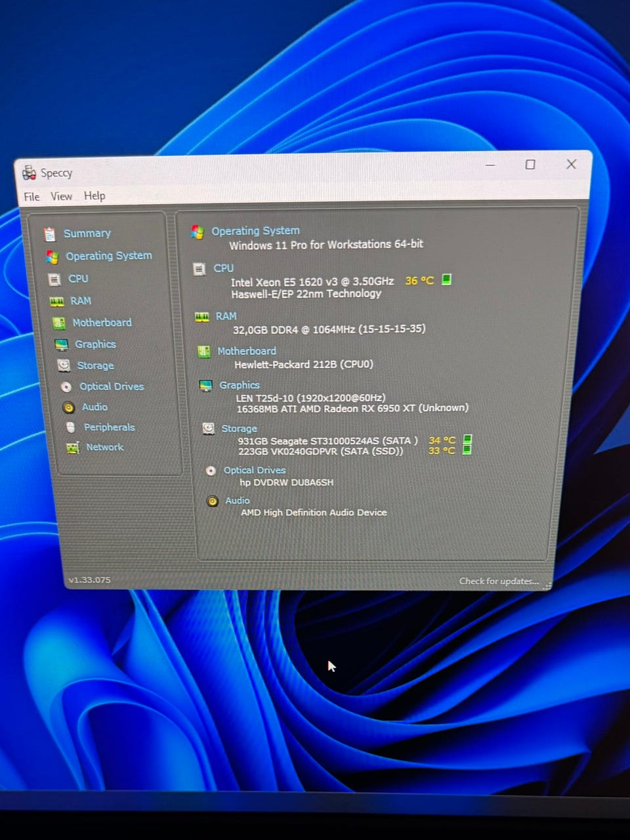Select Operating System in the sidebar
The image size is (630, 840).
tap(109, 256)
